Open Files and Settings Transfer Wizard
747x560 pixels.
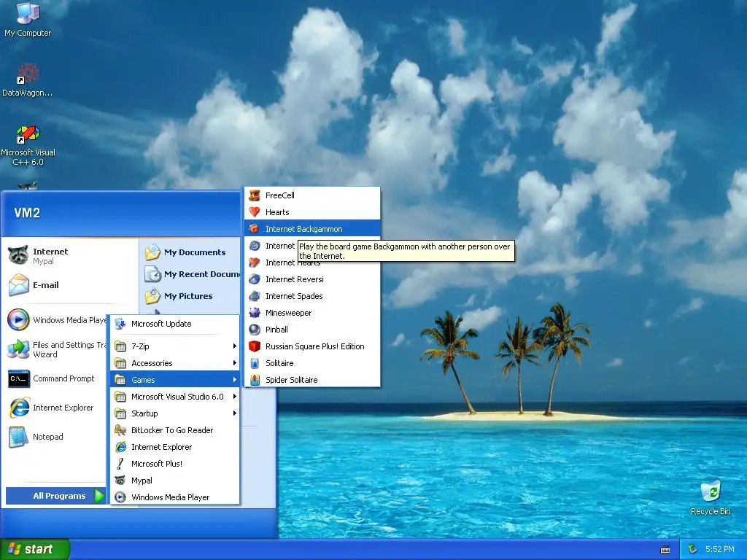pyautogui.click(x=55, y=349)
